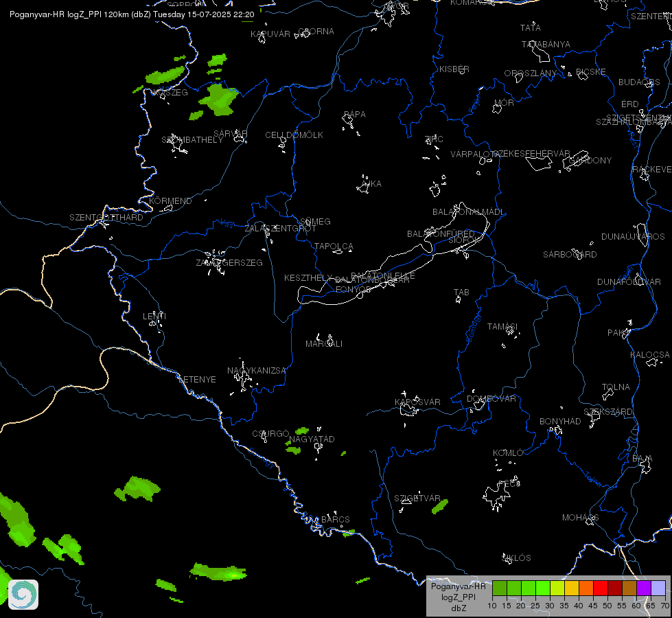Click the ZIRC city label

pos(434,139)
